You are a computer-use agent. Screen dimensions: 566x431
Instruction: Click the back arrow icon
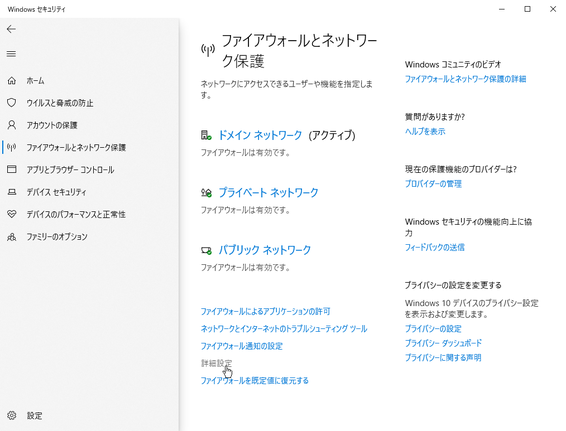pos(11,29)
